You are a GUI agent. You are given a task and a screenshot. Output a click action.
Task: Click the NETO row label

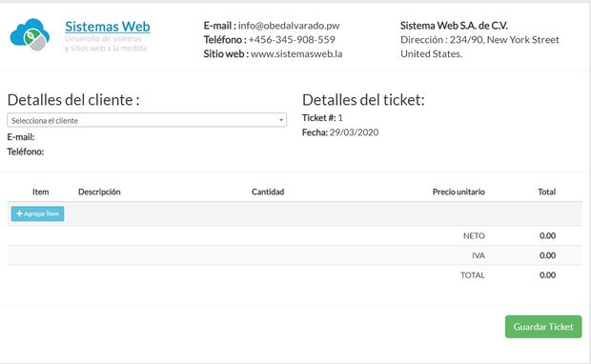474,236
